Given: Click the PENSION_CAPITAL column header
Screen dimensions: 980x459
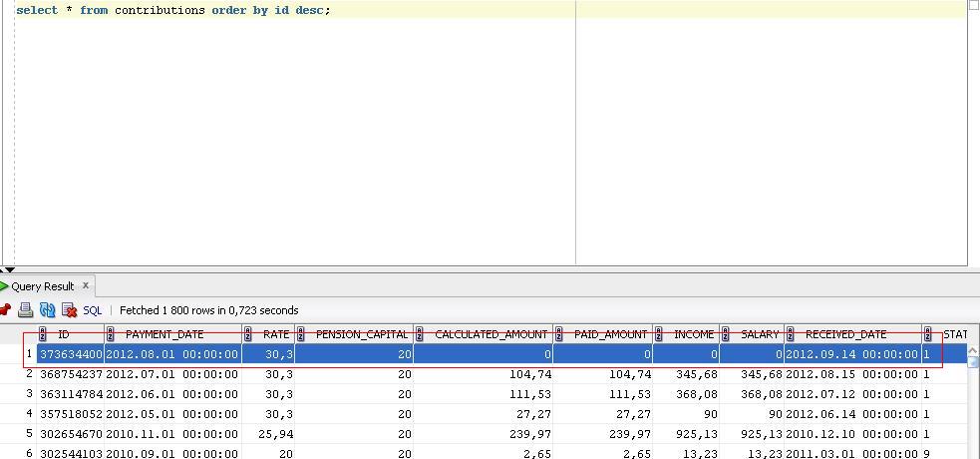Looking at the screenshot, I should (354, 334).
